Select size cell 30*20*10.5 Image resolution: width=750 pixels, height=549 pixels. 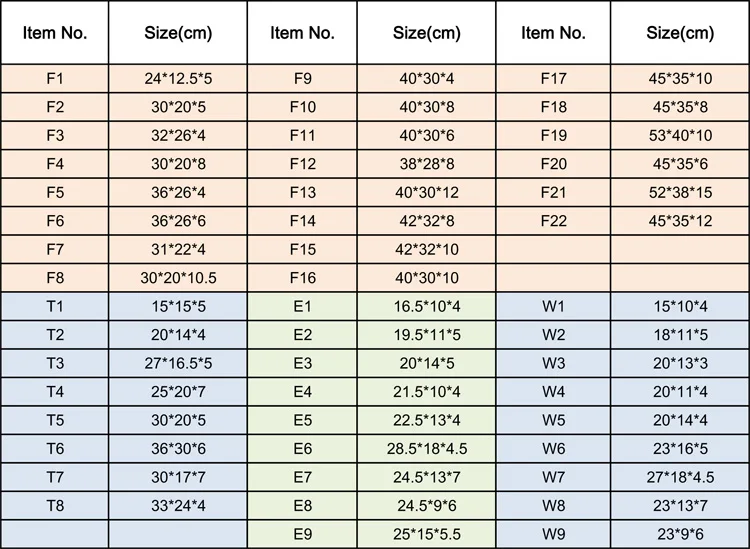pyautogui.click(x=181, y=278)
